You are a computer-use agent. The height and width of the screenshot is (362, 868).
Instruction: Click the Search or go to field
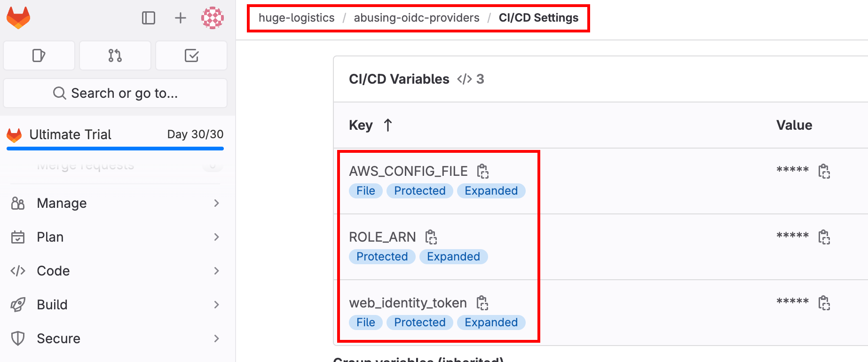[115, 93]
